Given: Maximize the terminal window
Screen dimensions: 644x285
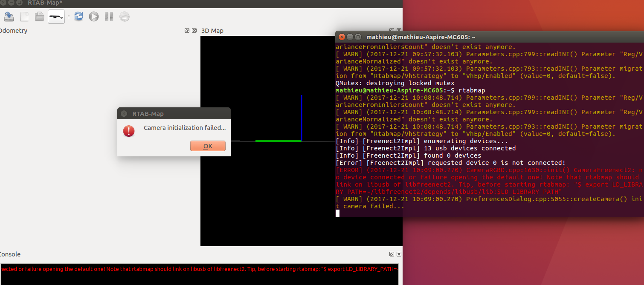Looking at the screenshot, I should 358,37.
